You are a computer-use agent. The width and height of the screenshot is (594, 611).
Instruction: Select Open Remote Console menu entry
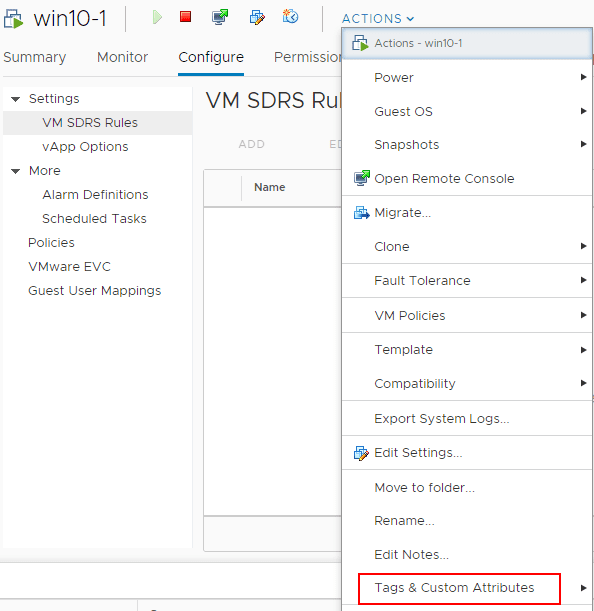click(x=467, y=178)
